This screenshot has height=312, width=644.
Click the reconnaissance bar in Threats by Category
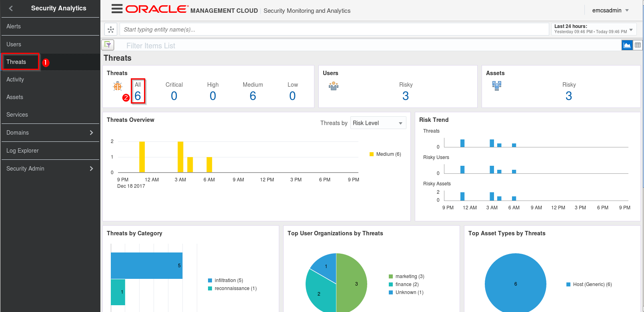[118, 292]
